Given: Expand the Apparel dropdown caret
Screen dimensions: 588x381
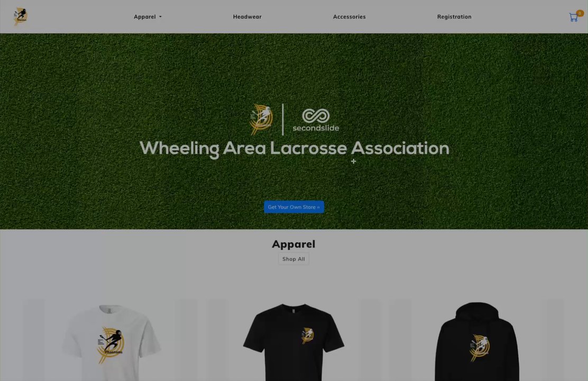Looking at the screenshot, I should (161, 17).
